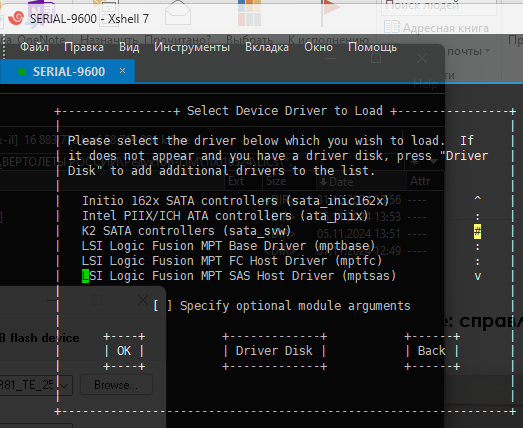Click the Xshell app icon in title bar
This screenshot has height=428, width=523.
pos(16,18)
